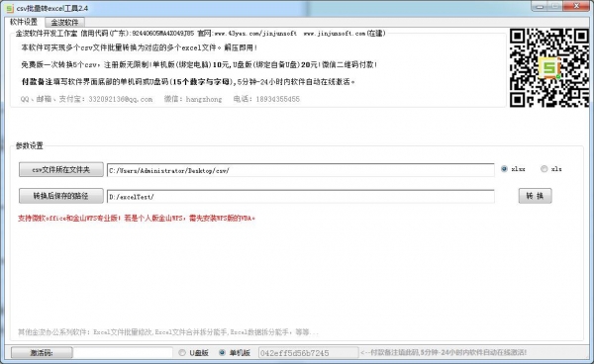Click the csv文件所在文件夹 button
This screenshot has height=364, width=594.
pos(61,169)
